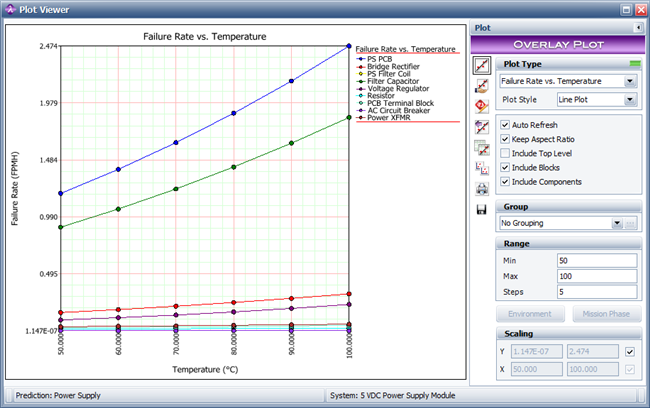The width and height of the screenshot is (650, 408).
Task: Enable the Include Top Level checkbox
Action: click(505, 153)
